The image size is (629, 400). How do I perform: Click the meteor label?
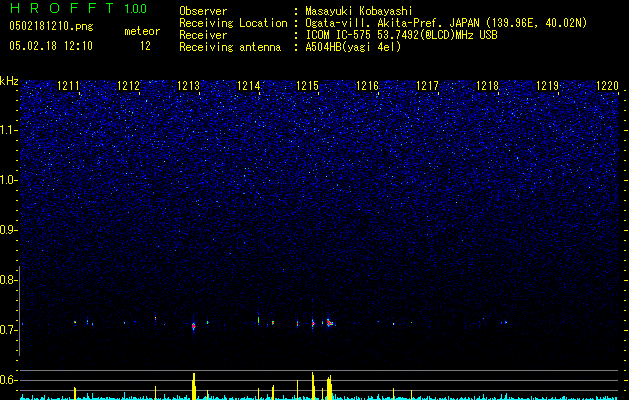(142, 31)
